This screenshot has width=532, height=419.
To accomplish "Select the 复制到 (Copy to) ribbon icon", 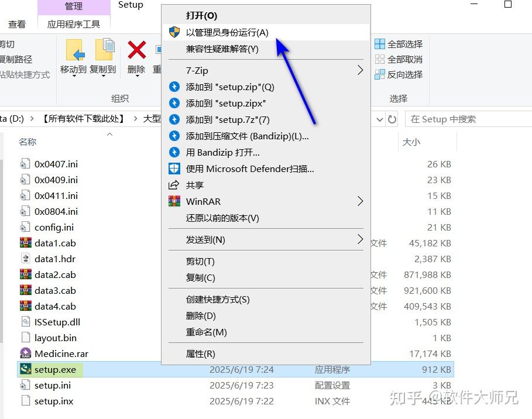I will pyautogui.click(x=103, y=51).
